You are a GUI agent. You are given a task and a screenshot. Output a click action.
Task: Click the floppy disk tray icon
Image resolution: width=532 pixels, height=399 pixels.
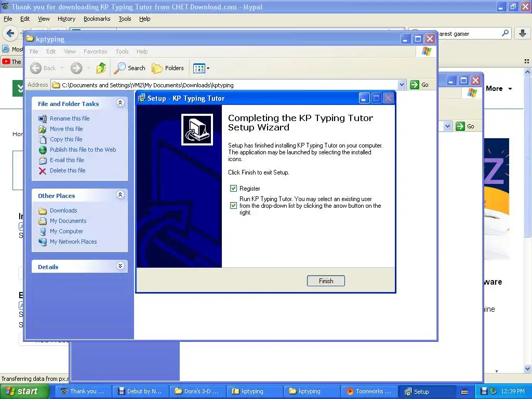pos(484,391)
